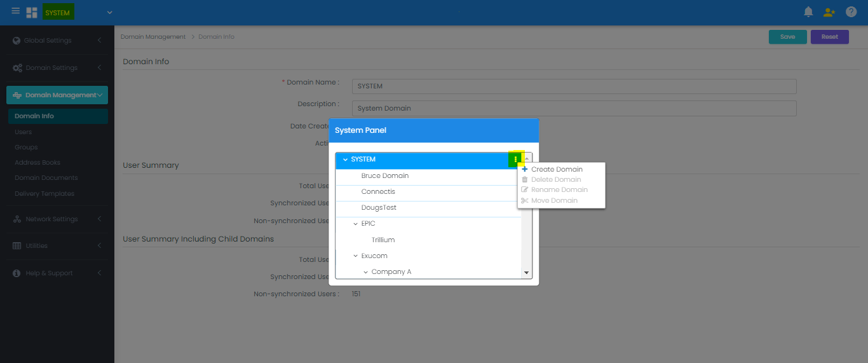Image resolution: width=868 pixels, height=363 pixels.
Task: Click the Domain Name input field
Action: (574, 86)
